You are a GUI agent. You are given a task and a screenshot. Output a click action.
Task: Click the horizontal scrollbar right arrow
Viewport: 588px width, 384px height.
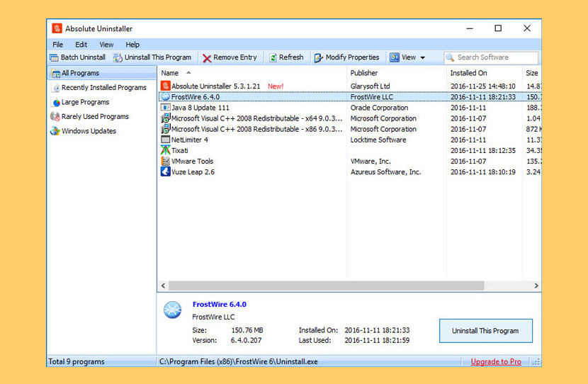pyautogui.click(x=536, y=286)
